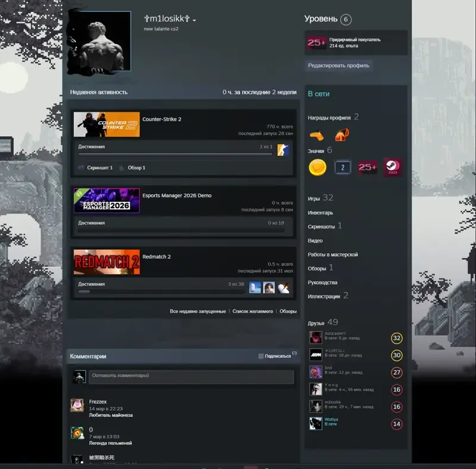This screenshot has height=469, width=476.
Task: Open the Esports Manager 2026 Demo title link
Action: pos(177,196)
